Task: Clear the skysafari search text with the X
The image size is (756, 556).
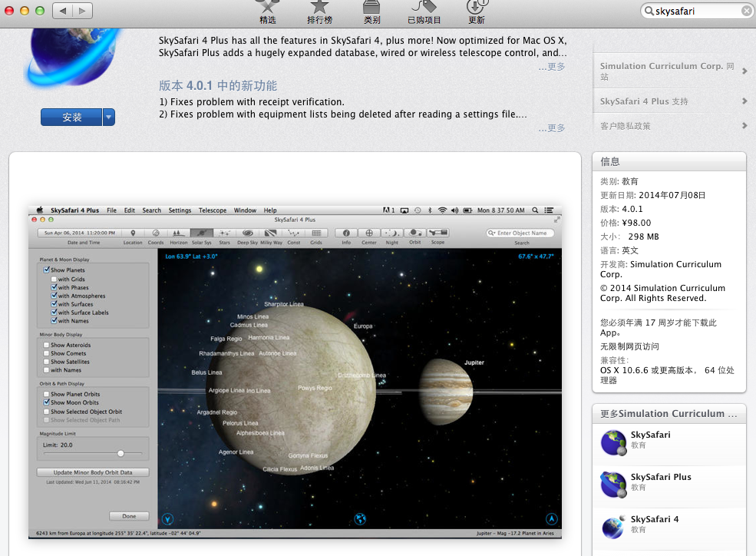Action: (x=746, y=11)
